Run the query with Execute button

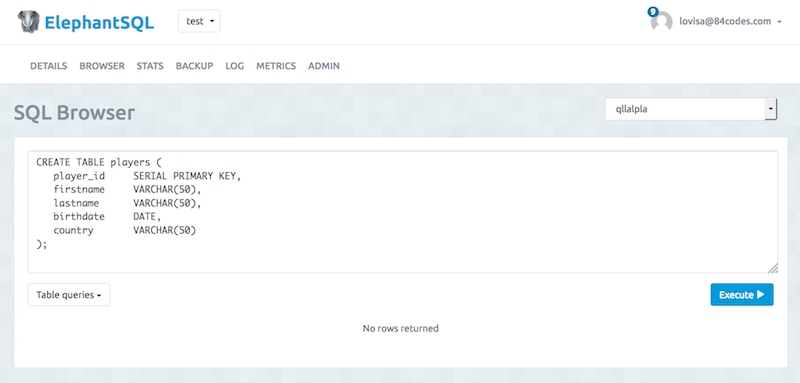742,295
